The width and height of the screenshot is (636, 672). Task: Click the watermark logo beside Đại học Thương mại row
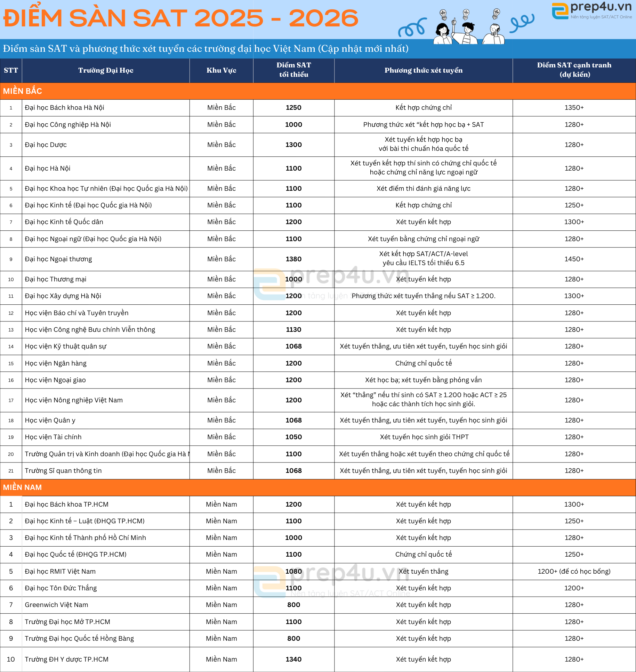click(270, 284)
